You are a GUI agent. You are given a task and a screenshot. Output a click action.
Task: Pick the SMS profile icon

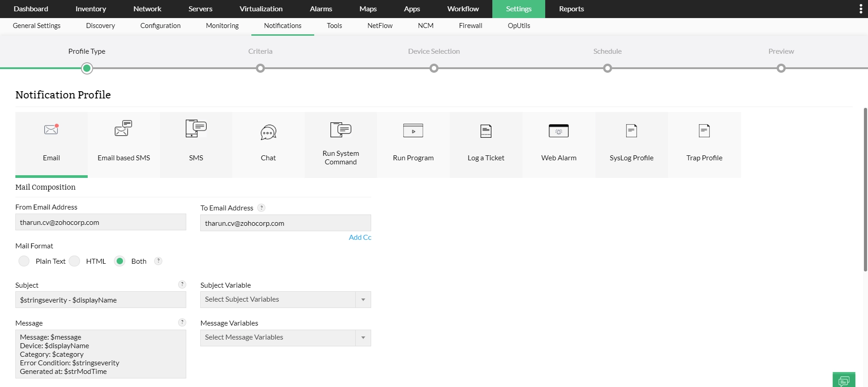pyautogui.click(x=196, y=128)
